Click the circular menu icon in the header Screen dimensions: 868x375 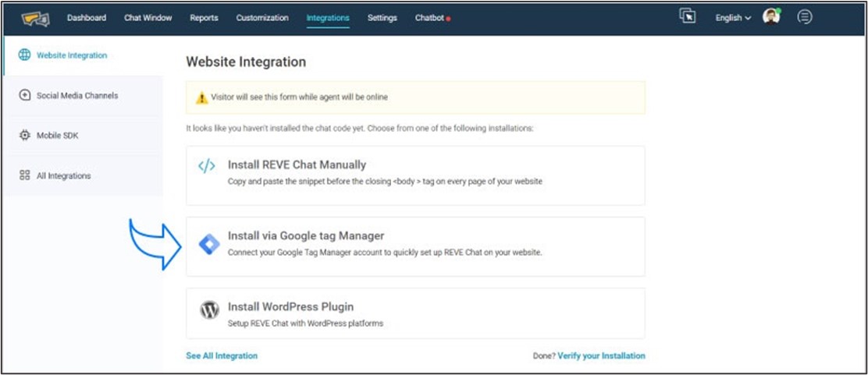[804, 17]
